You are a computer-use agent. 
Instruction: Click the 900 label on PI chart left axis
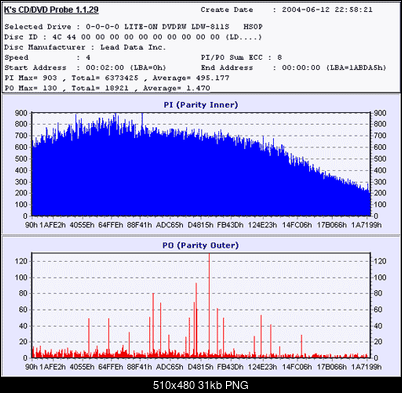pos(21,113)
